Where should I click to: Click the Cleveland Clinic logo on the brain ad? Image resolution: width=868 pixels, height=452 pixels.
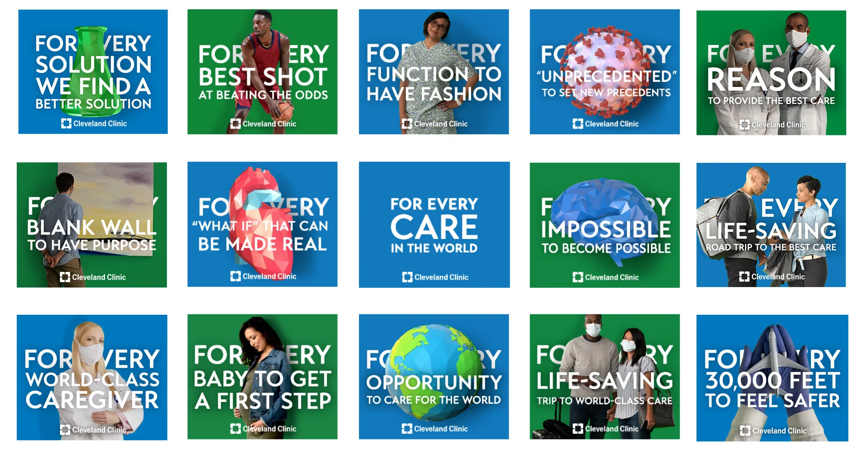(605, 277)
